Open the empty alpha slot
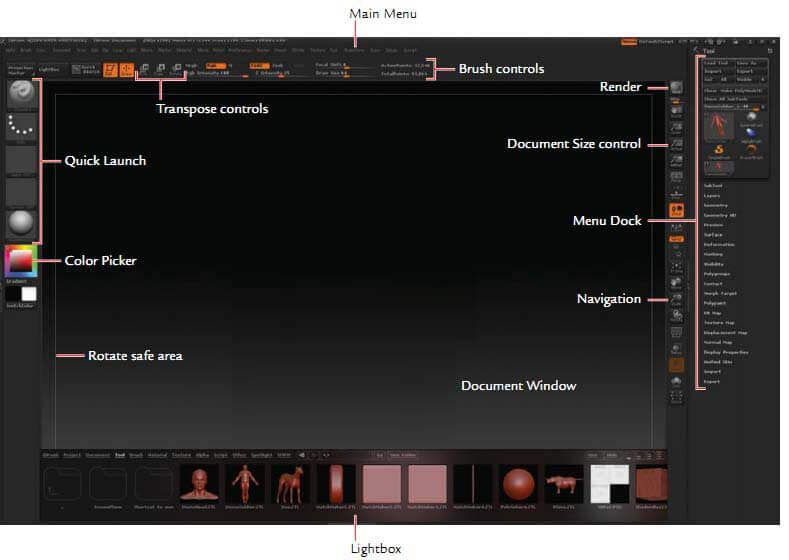Image resolution: width=789 pixels, height=560 pixels. [x=21, y=160]
